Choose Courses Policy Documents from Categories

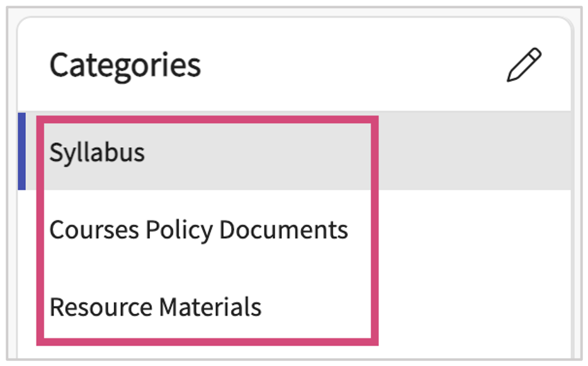(198, 230)
